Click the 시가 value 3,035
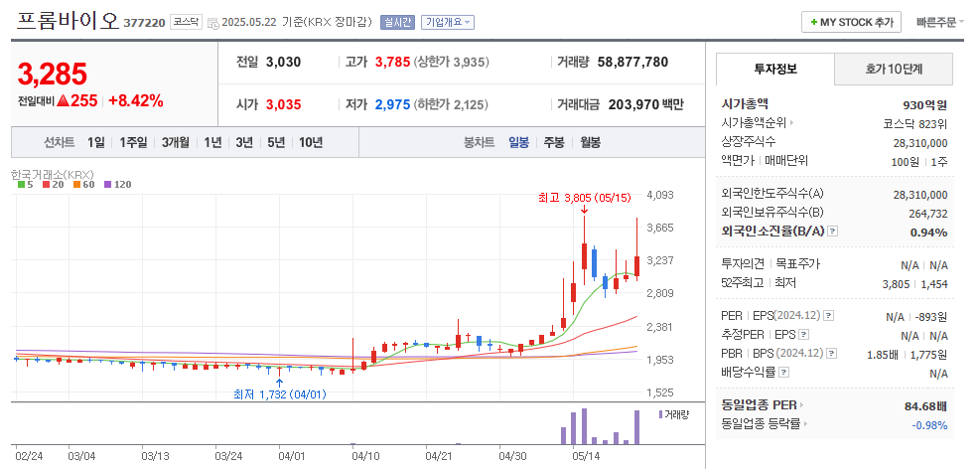This screenshot has width=980, height=469. (x=284, y=104)
